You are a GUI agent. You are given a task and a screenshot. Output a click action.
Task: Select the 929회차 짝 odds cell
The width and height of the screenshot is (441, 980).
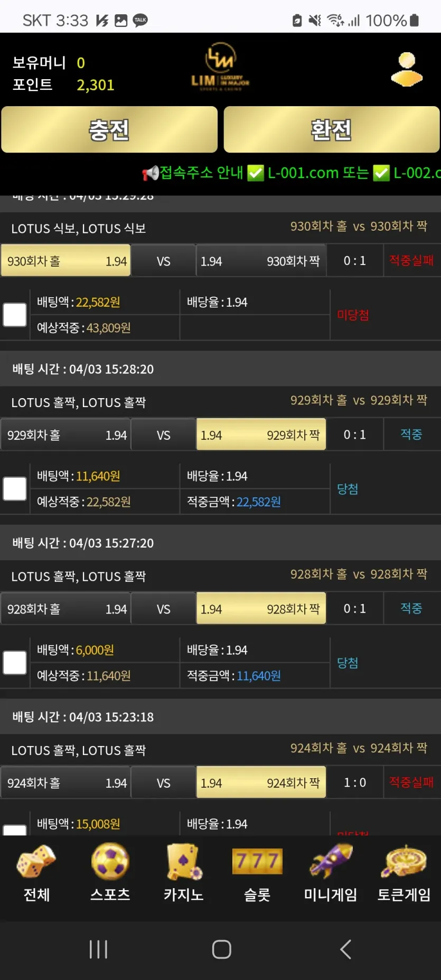[x=261, y=435]
